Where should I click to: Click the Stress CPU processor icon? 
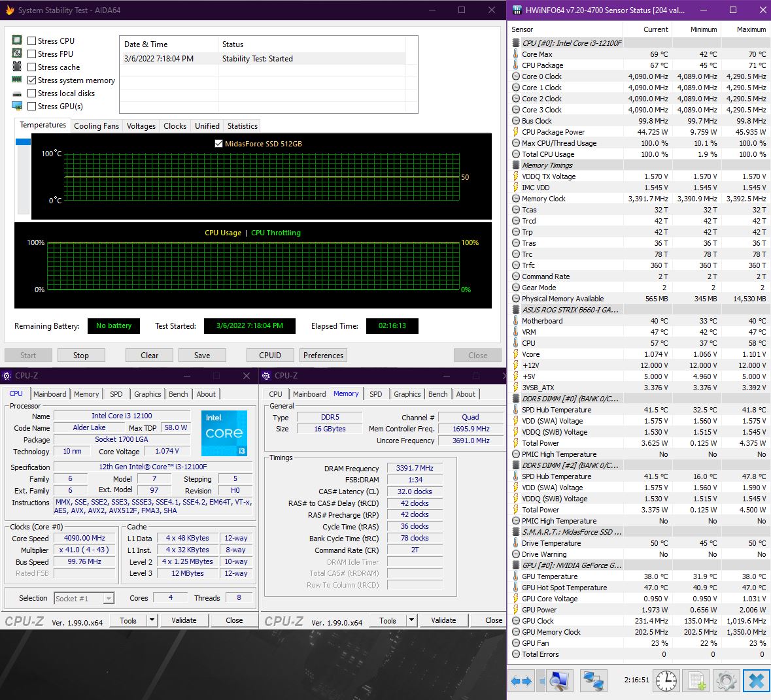click(16, 41)
